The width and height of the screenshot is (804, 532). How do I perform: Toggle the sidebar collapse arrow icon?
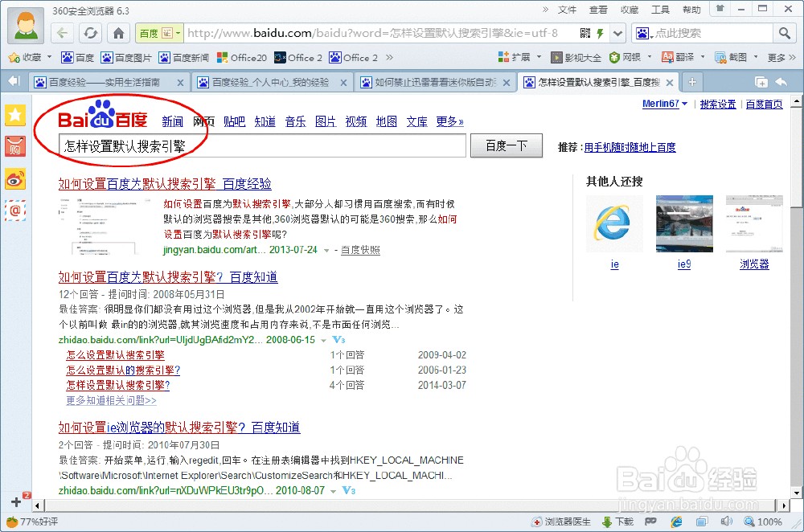click(14, 81)
